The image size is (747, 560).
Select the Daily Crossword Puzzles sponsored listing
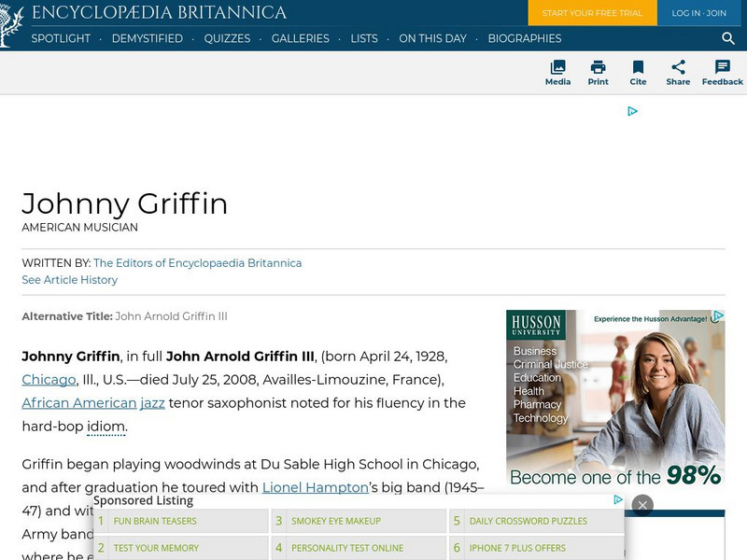[528, 521]
